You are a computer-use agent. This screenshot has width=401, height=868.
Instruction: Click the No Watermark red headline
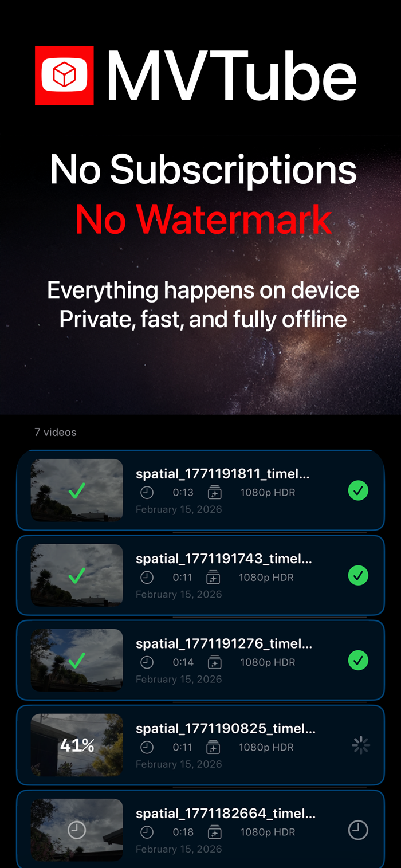(x=203, y=219)
